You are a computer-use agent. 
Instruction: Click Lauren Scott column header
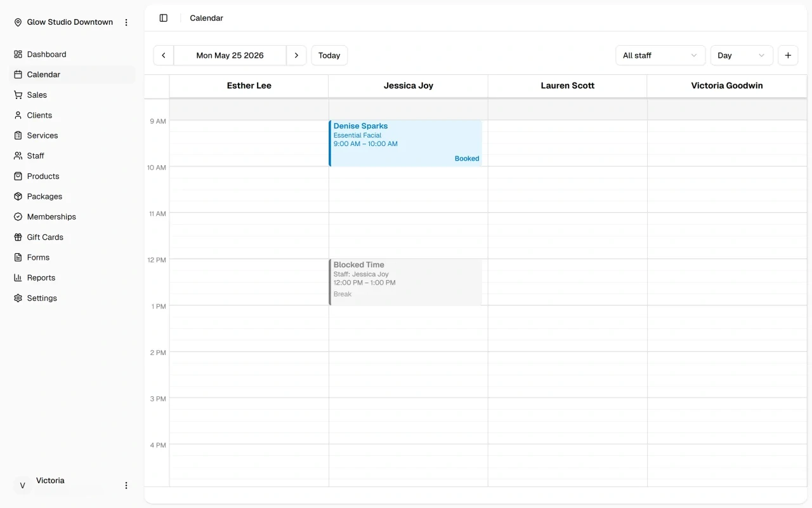pyautogui.click(x=568, y=86)
